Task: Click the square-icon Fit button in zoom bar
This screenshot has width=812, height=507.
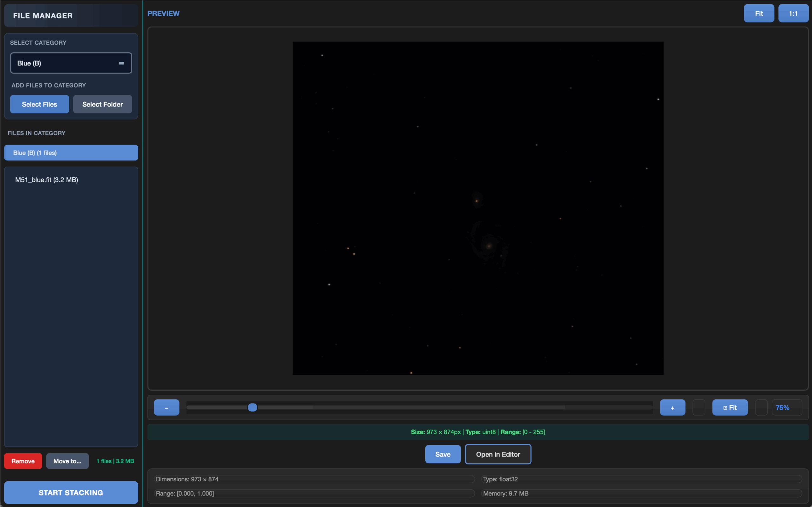Action: [730, 408]
